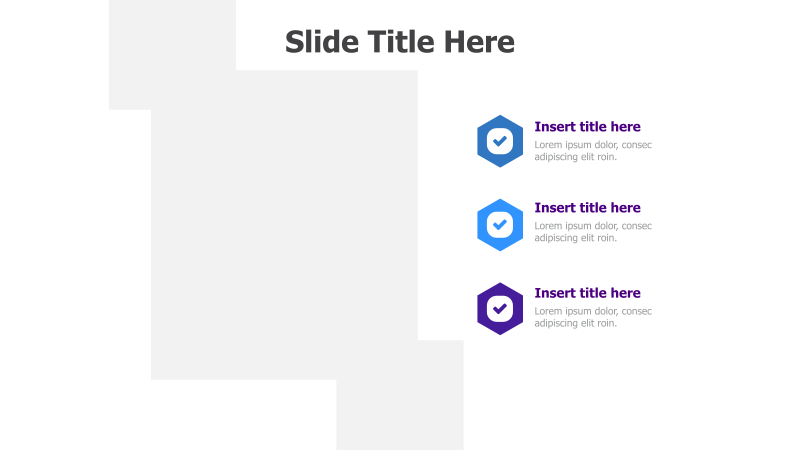Image resolution: width=800 pixels, height=450 pixels.
Task: Select the gray block at bottom edge
Action: (x=400, y=395)
